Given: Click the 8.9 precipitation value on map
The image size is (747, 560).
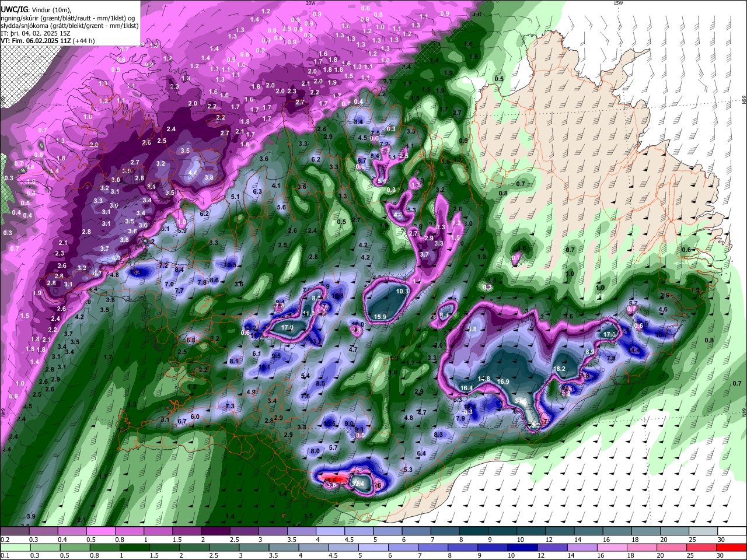Looking at the screenshot, I should coord(590,352).
